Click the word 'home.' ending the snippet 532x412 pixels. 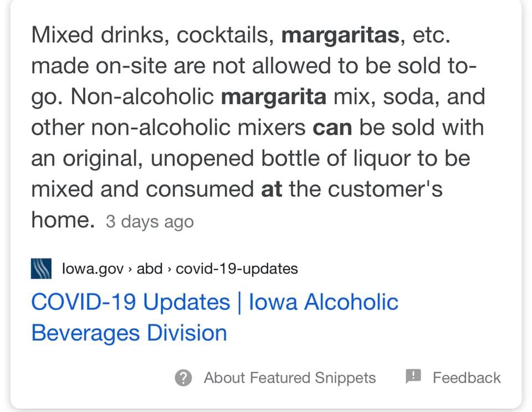(63, 220)
